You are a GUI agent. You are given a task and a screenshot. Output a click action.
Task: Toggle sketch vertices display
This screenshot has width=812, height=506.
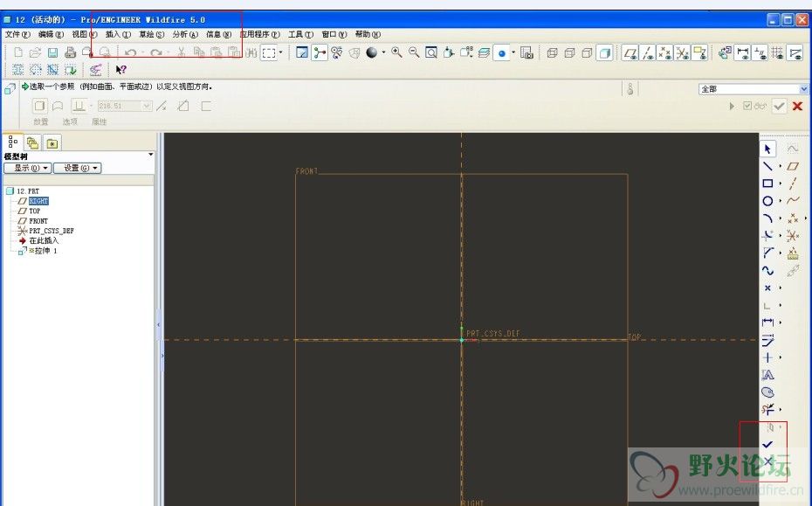(x=795, y=52)
